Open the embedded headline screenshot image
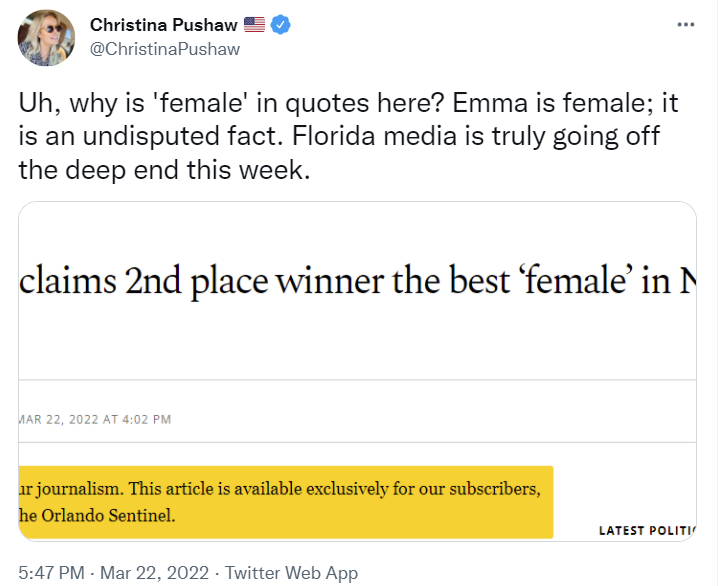The image size is (721, 586). [x=357, y=371]
